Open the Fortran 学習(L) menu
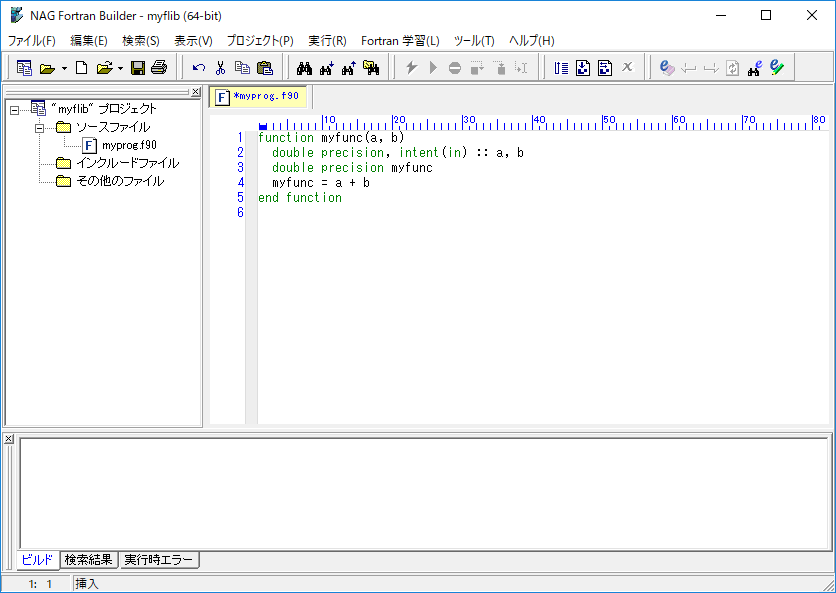The width and height of the screenshot is (836, 593). click(x=399, y=41)
